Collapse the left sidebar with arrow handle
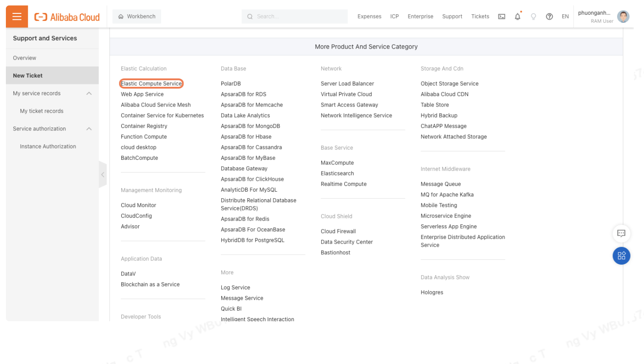644x364 pixels. 102,174
